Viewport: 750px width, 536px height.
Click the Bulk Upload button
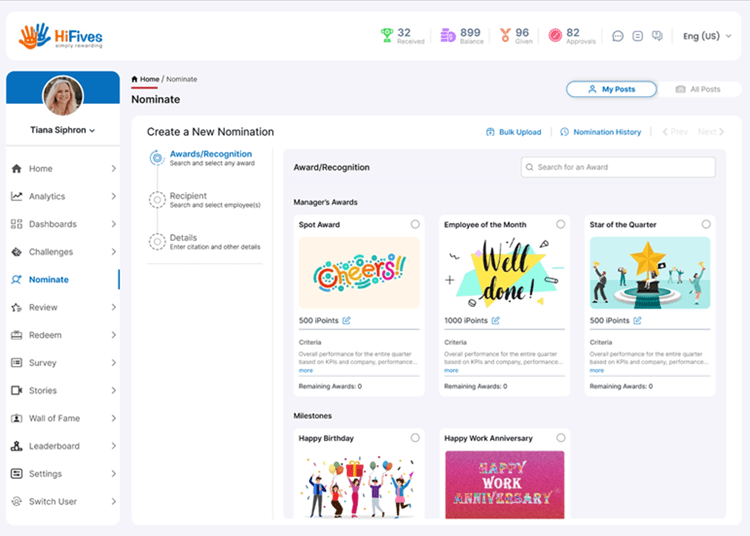[x=513, y=132]
